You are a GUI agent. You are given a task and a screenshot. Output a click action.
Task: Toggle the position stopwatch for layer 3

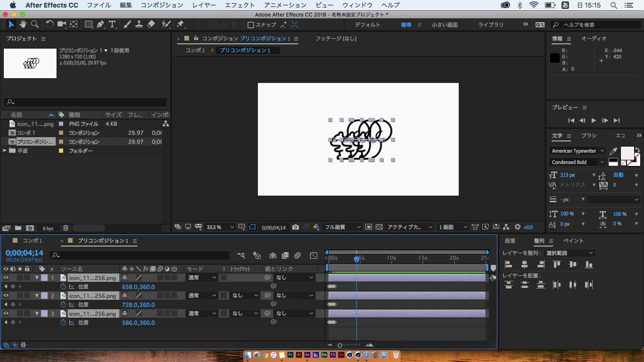pyautogui.click(x=64, y=322)
